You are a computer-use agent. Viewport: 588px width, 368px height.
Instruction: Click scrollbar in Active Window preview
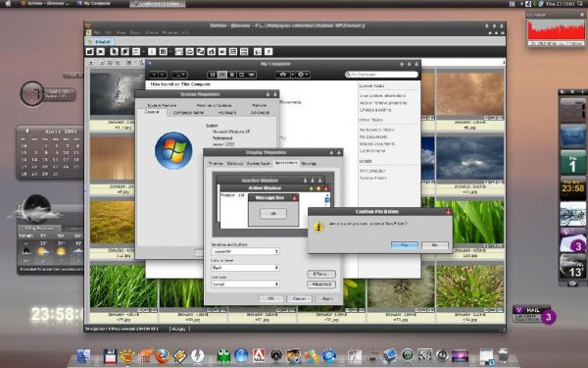[327, 199]
